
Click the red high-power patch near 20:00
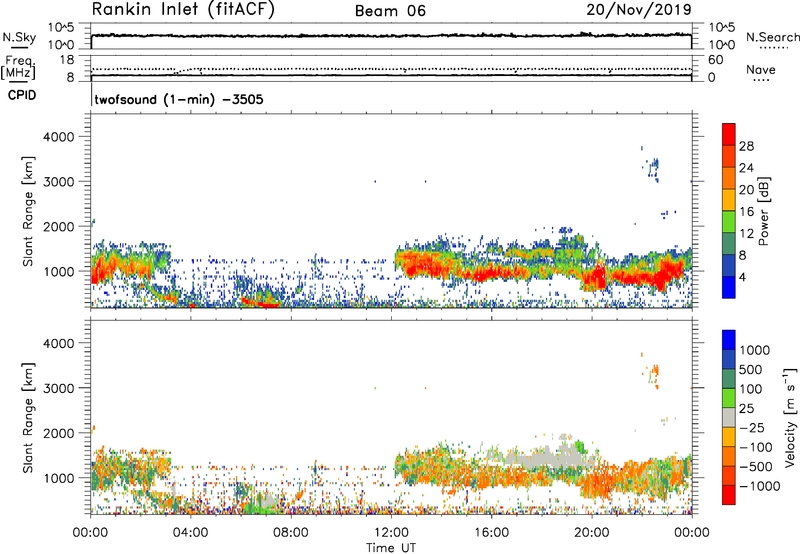coord(594,278)
